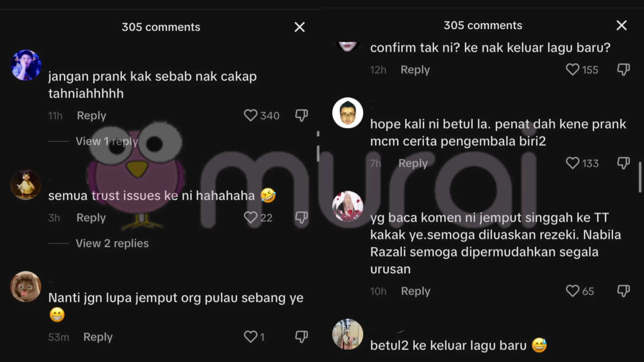
Task: Like the 'hope kali ni betul' comment
Action: [x=572, y=163]
